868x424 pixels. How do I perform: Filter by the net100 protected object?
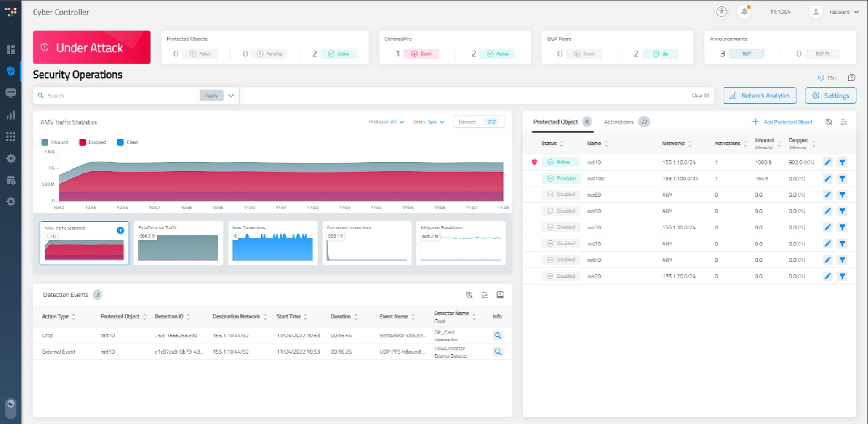(842, 179)
